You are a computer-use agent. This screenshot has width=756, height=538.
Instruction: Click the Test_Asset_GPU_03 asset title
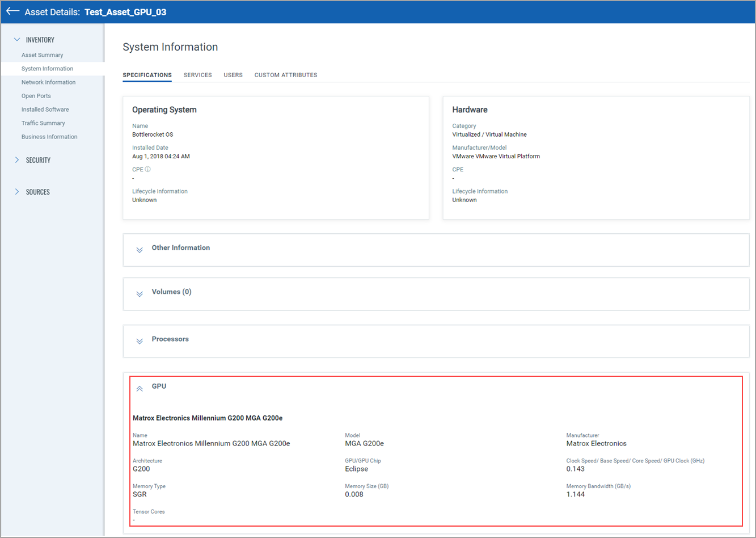(125, 12)
